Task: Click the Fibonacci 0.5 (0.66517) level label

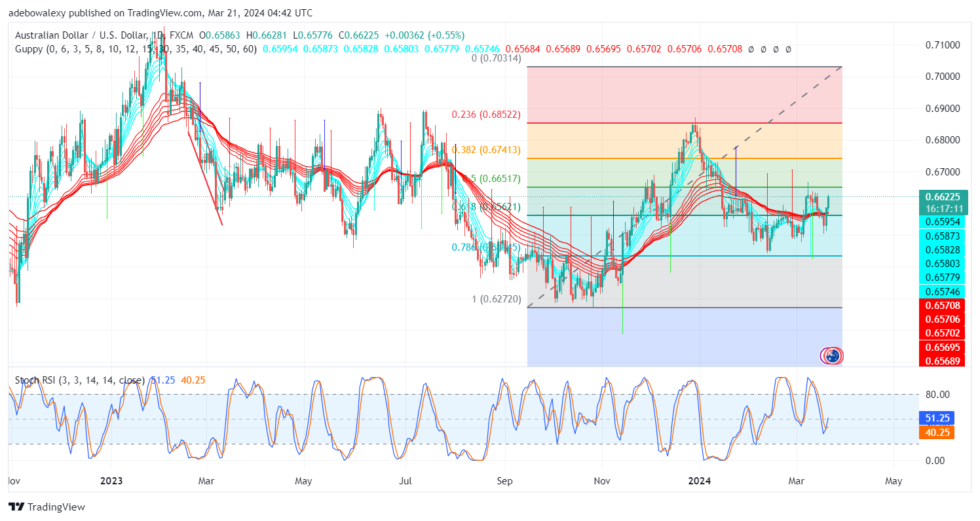Action: tap(491, 178)
